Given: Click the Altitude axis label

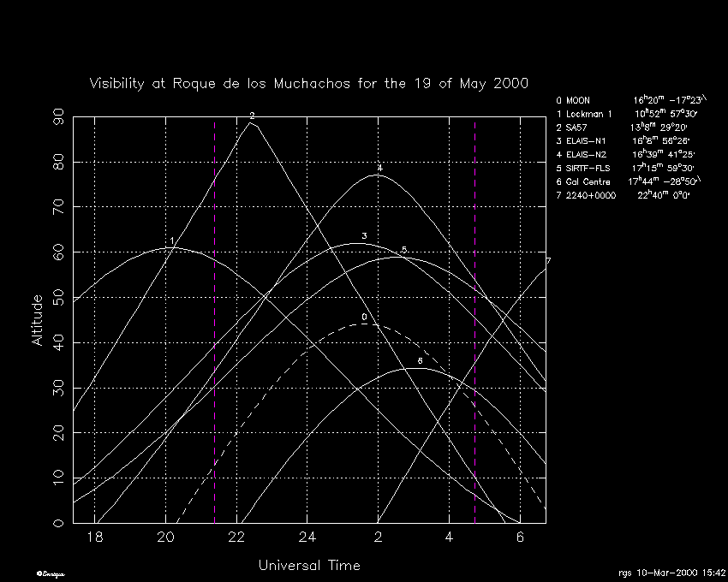Looking at the screenshot, I should click(37, 320).
